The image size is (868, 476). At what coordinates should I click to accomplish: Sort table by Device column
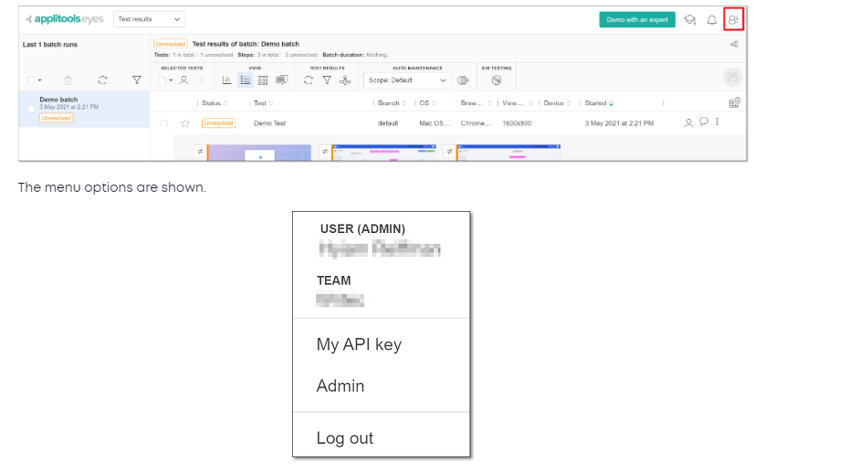[x=557, y=103]
